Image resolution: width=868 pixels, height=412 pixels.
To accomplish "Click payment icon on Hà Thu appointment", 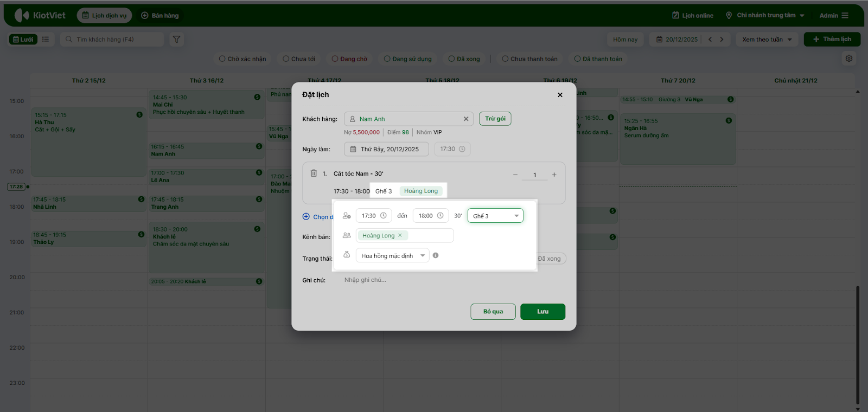I will pyautogui.click(x=139, y=114).
